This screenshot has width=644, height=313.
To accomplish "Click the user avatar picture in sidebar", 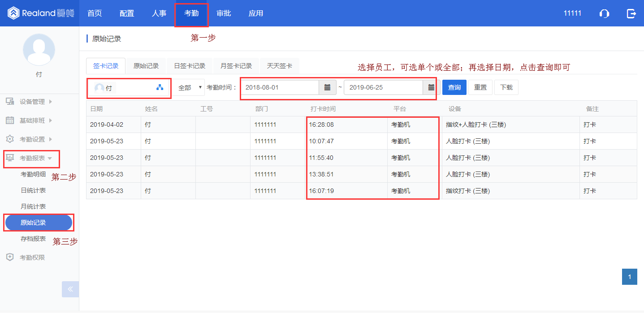I will point(39,50).
